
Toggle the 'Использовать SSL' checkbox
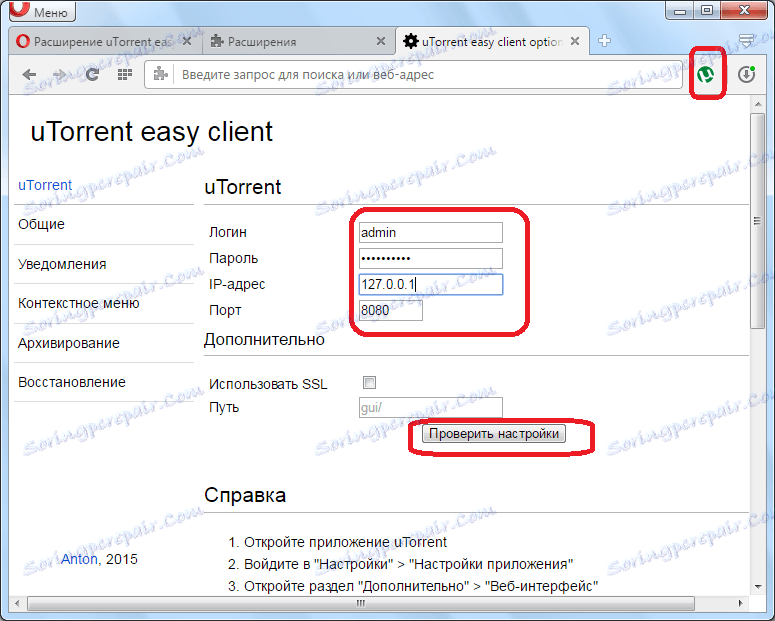(369, 382)
